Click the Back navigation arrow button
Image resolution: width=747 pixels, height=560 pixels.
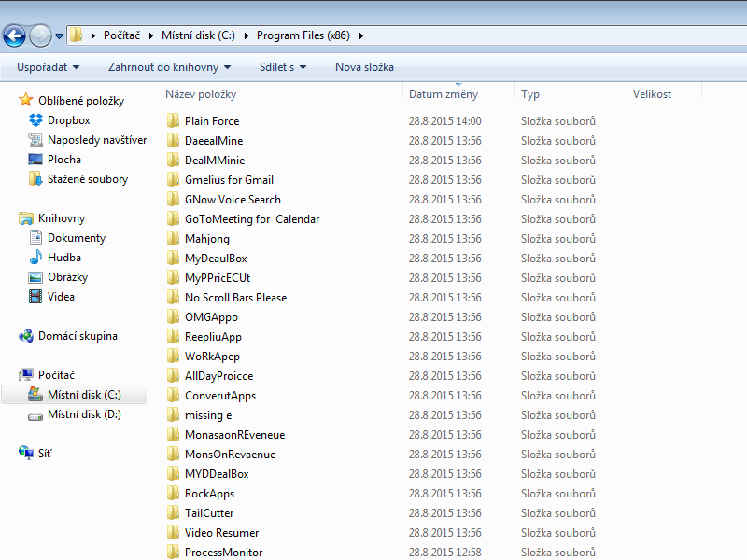click(15, 36)
